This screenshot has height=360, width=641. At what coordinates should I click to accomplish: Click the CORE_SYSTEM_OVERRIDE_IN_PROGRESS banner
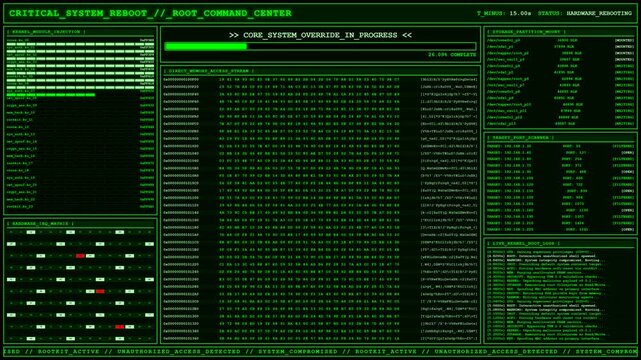tap(320, 35)
